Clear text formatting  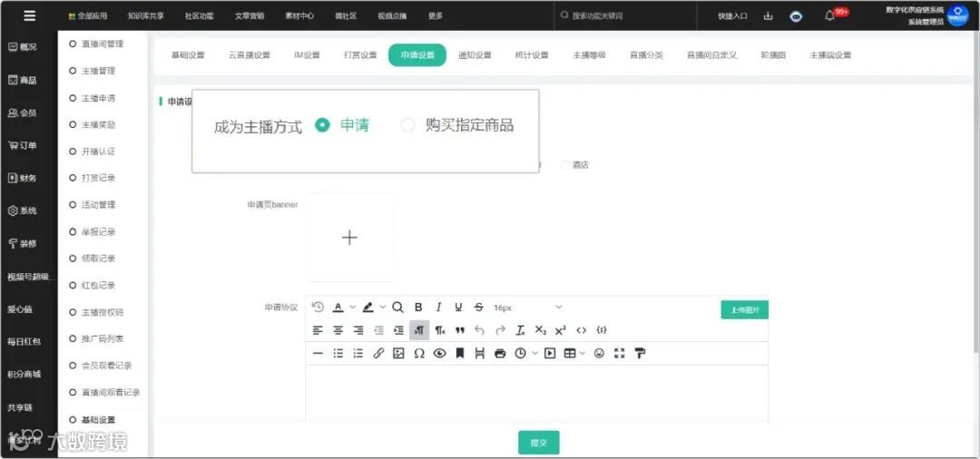pyautogui.click(x=520, y=330)
